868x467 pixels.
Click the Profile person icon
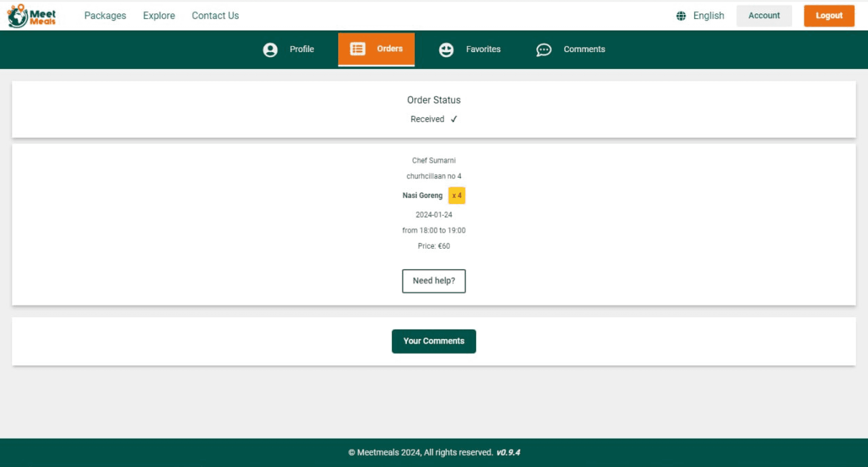[x=270, y=50]
